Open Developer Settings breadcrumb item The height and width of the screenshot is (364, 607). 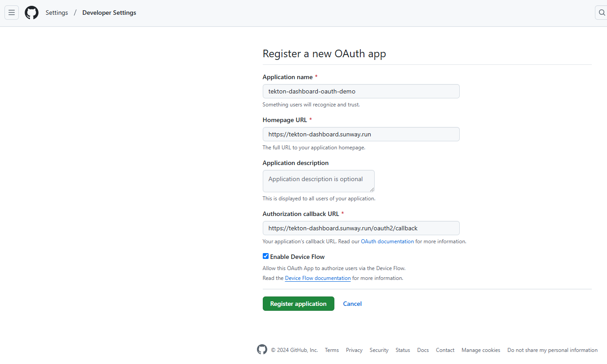coord(109,13)
